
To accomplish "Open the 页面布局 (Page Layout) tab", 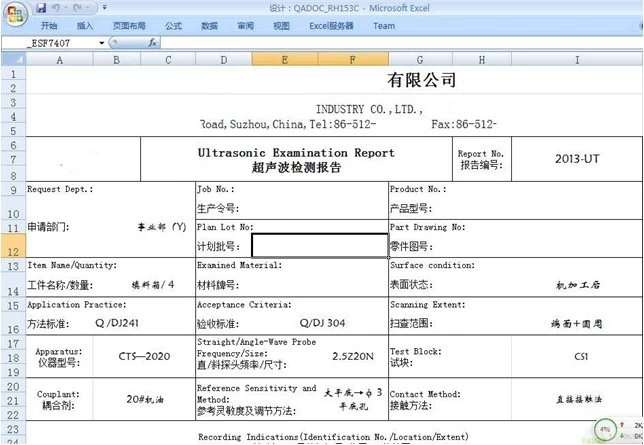I will tap(128, 26).
